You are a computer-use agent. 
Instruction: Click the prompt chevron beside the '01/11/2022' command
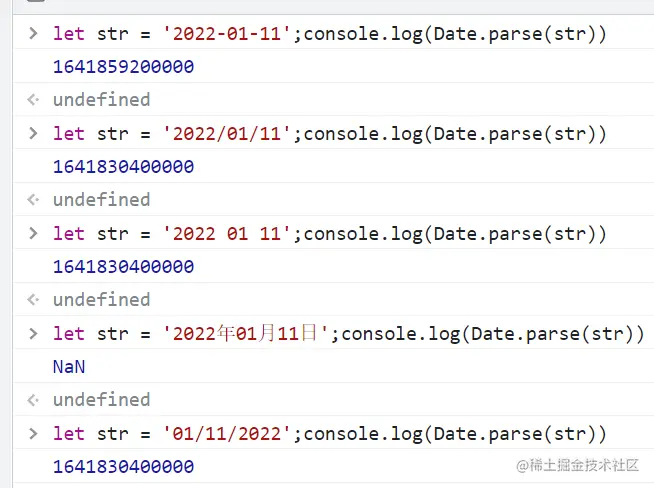coord(33,434)
